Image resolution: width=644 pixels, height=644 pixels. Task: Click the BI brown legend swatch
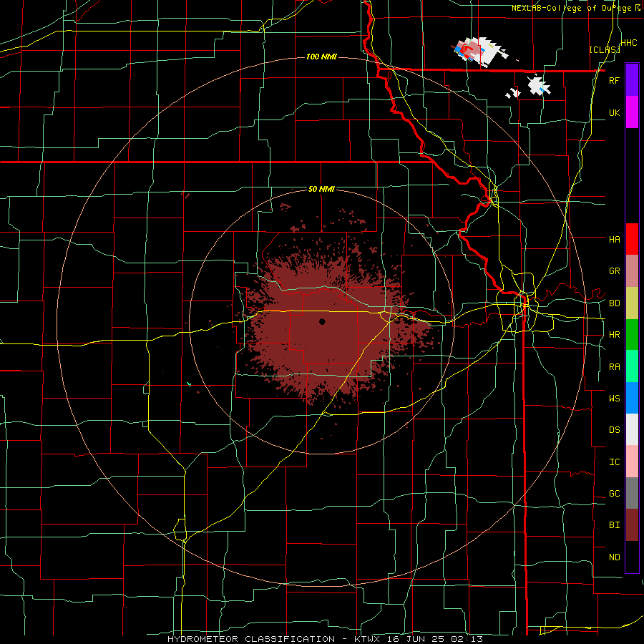[632, 525]
